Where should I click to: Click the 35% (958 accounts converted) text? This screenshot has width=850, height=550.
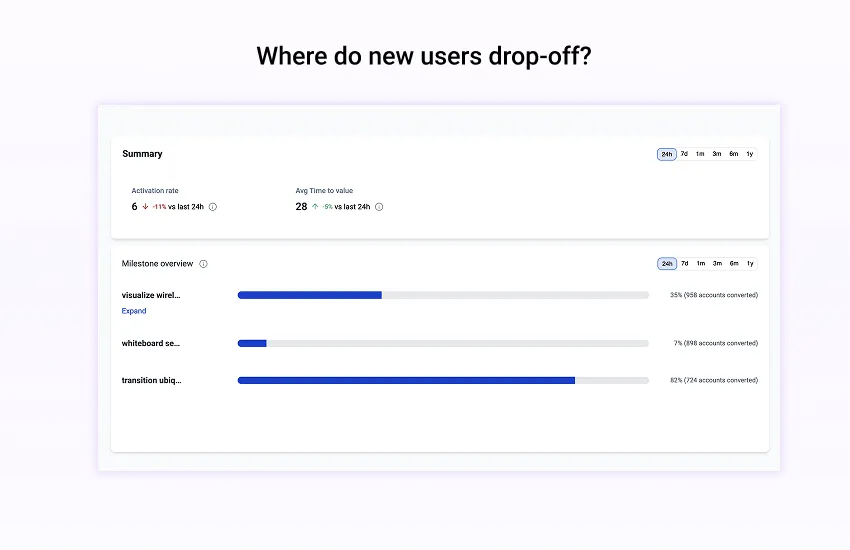[x=714, y=295]
